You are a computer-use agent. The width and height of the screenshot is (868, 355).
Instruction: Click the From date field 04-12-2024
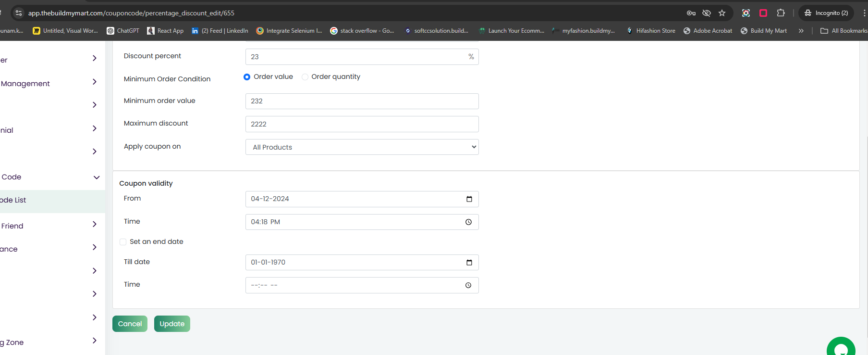tap(362, 199)
